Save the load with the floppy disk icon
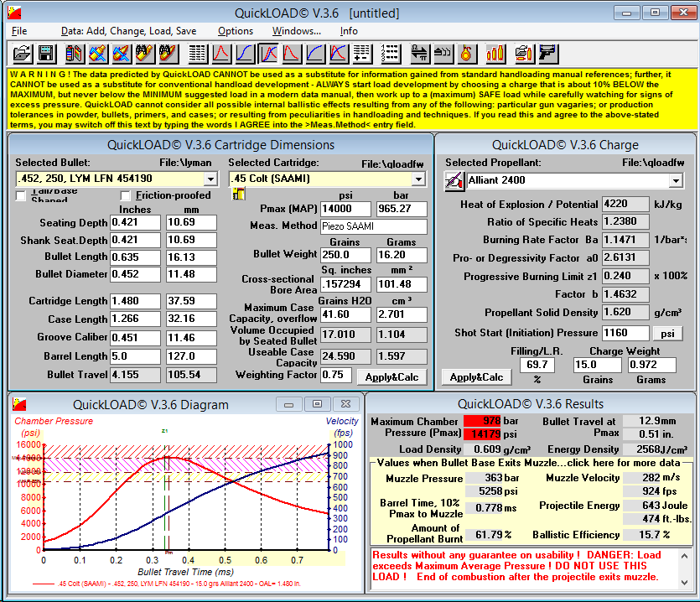 45,54
